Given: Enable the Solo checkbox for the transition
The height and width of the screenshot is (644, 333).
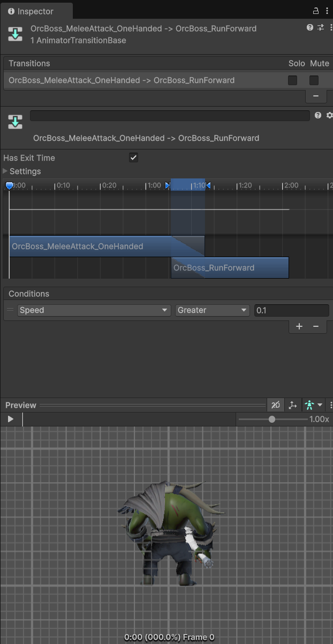Looking at the screenshot, I should 292,80.
